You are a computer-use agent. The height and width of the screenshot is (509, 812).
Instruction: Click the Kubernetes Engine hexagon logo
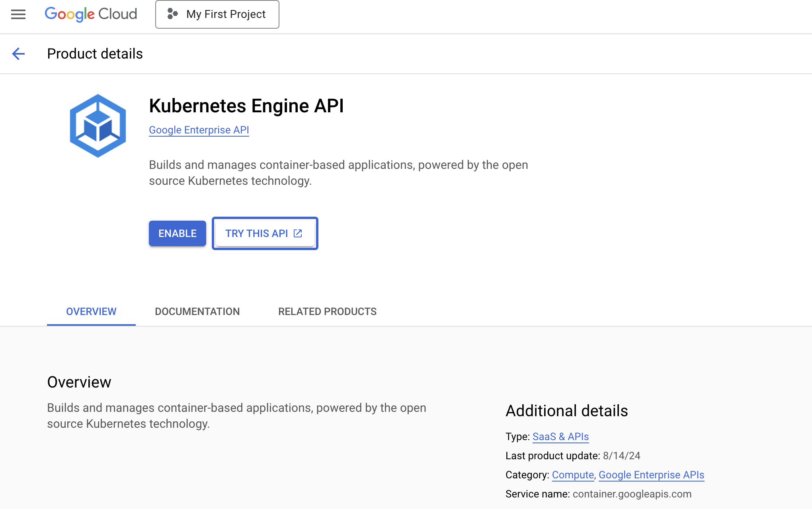point(98,126)
